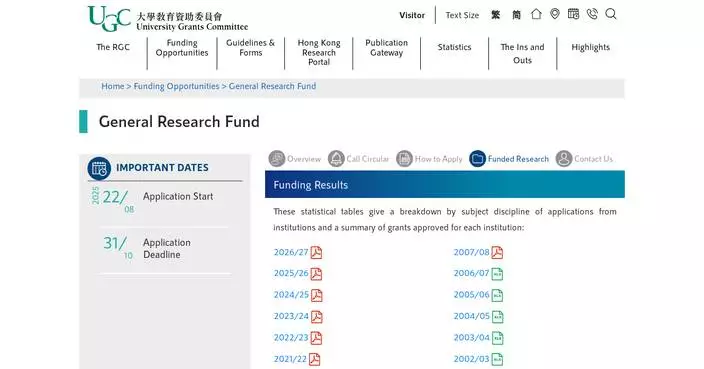Open the 2002/03 funding results link
This screenshot has width=704, height=369.
(471, 360)
